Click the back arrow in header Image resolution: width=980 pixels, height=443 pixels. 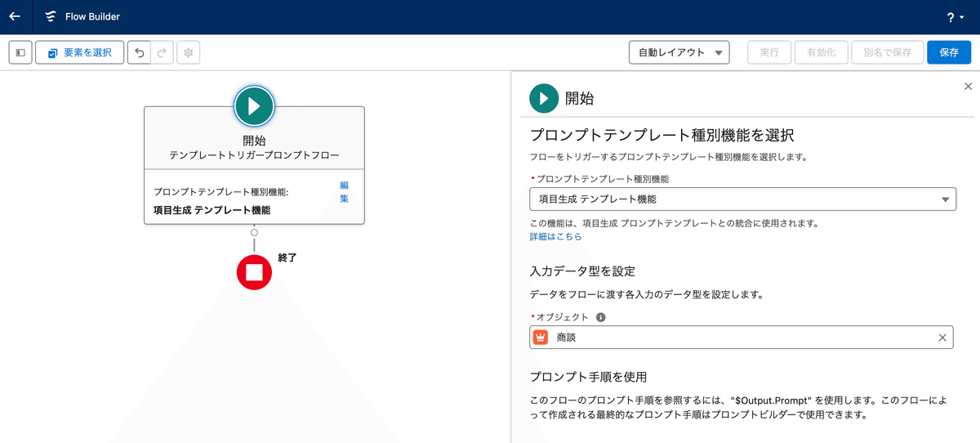pyautogui.click(x=15, y=16)
